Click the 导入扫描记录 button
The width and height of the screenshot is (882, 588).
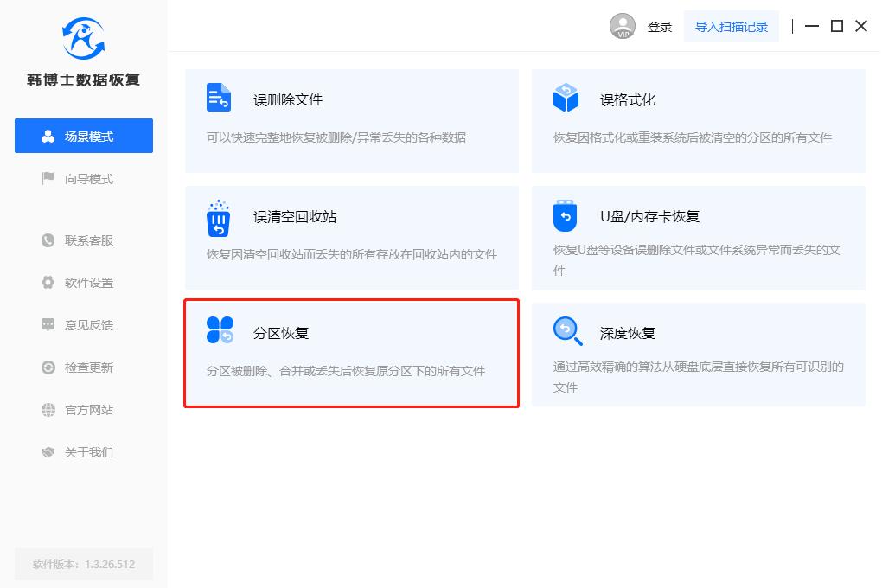(x=732, y=26)
